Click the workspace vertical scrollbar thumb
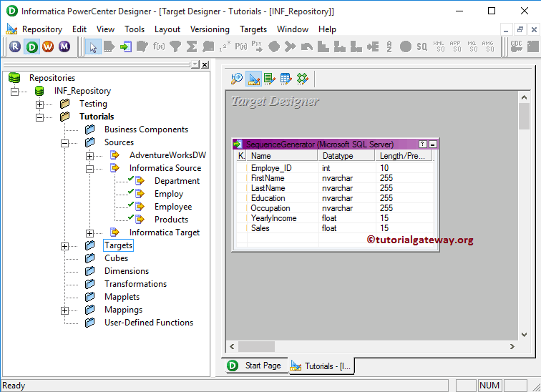 click(524, 116)
